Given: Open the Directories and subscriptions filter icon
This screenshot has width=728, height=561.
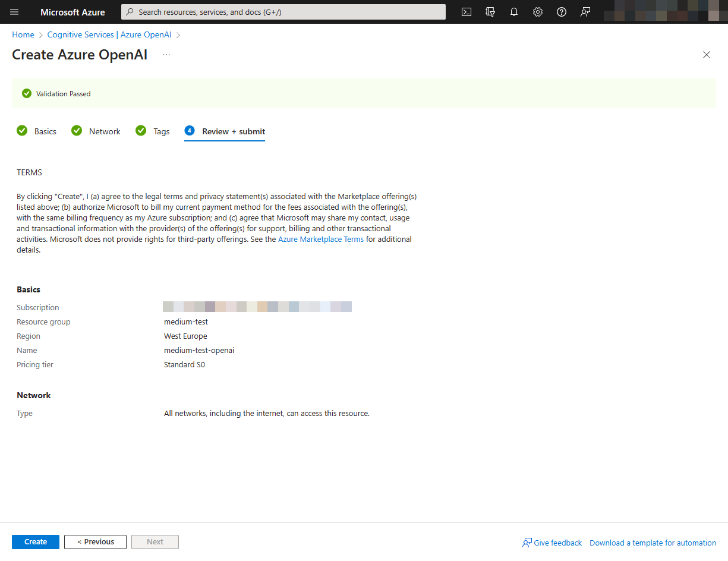Looking at the screenshot, I should point(490,12).
